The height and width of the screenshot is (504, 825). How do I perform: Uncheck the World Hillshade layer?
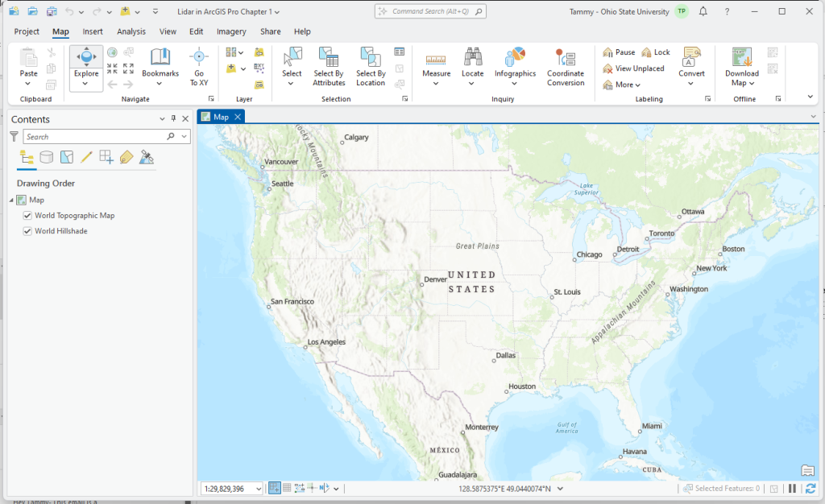click(27, 231)
